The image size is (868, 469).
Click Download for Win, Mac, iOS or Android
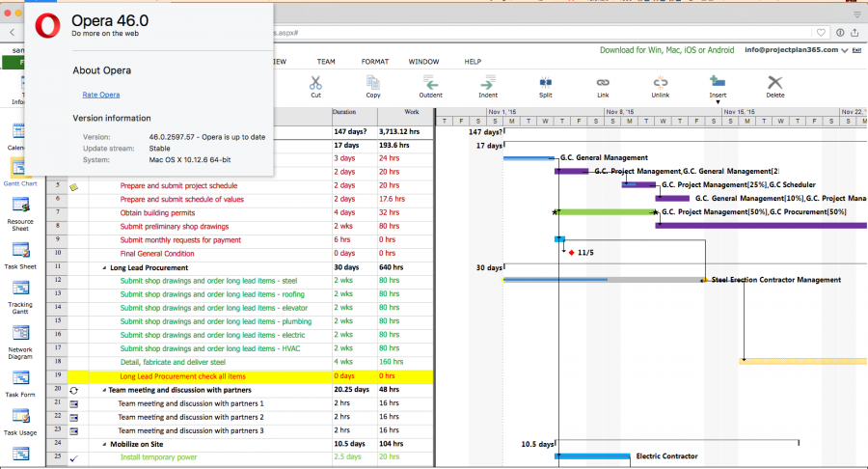coord(666,50)
